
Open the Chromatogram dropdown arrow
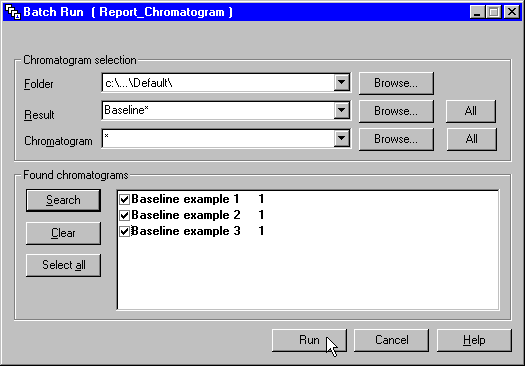click(342, 138)
